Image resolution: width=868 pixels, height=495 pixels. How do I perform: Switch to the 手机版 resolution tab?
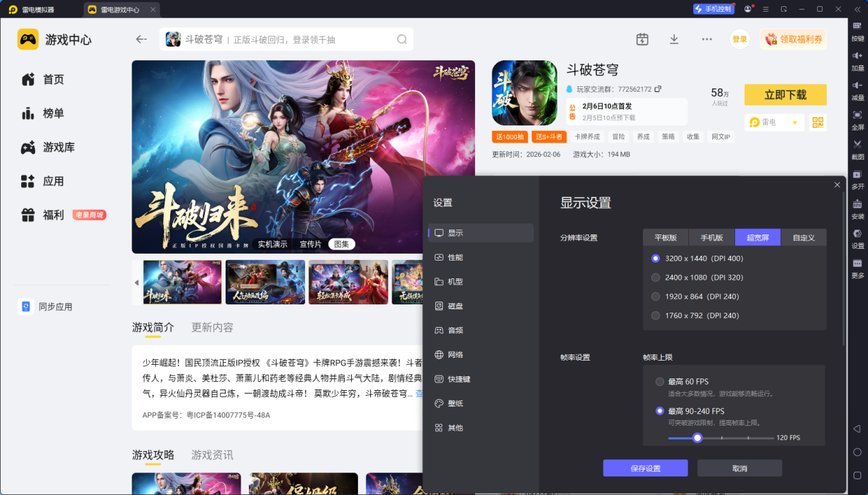(712, 237)
